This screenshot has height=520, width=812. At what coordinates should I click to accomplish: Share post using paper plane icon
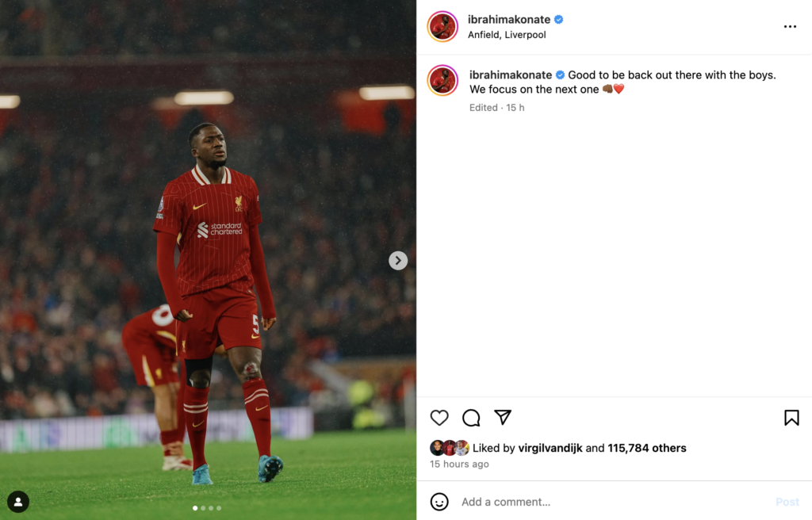pyautogui.click(x=502, y=417)
